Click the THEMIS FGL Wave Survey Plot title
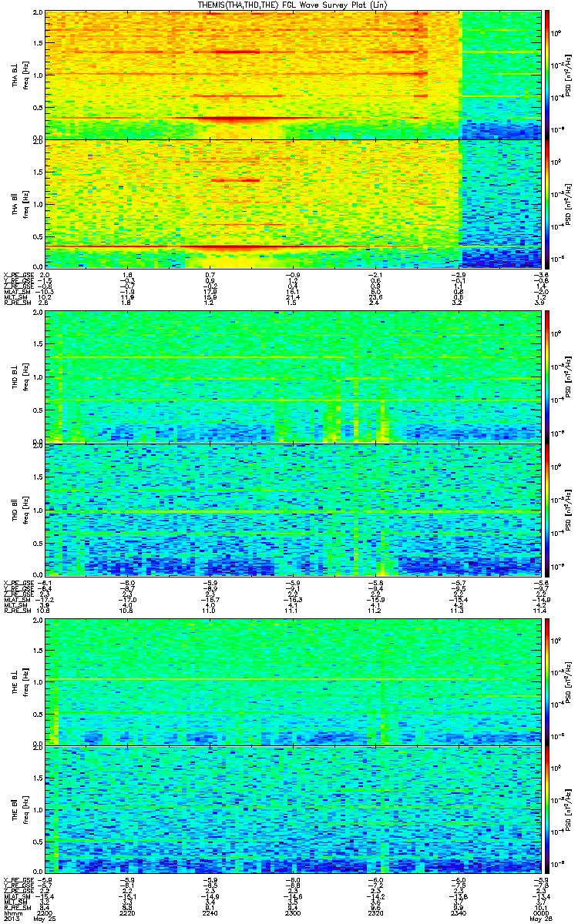This screenshot has width=578, height=924. coord(293,5)
